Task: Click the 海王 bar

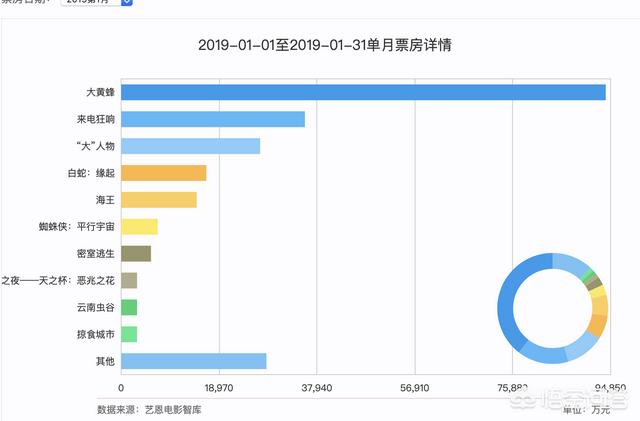Action: pos(159,200)
